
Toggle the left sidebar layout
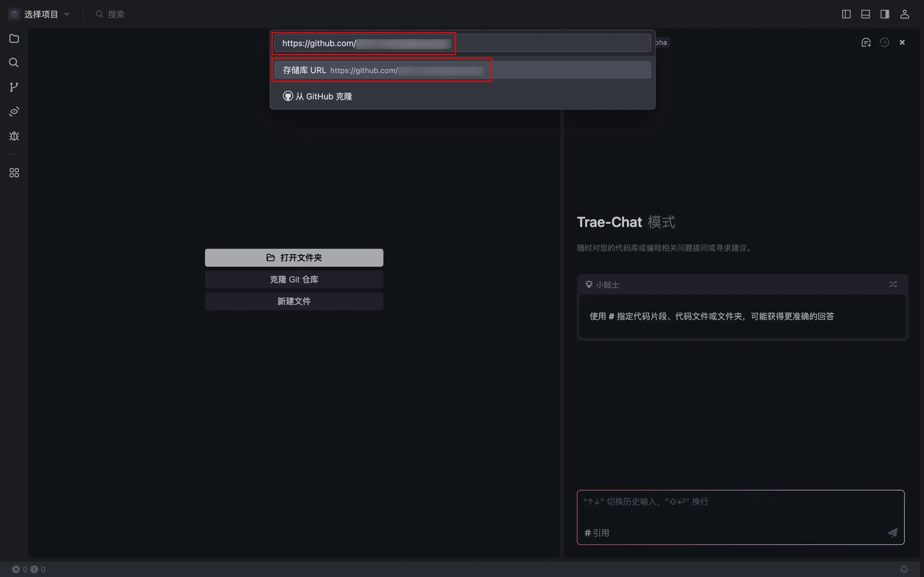click(846, 14)
